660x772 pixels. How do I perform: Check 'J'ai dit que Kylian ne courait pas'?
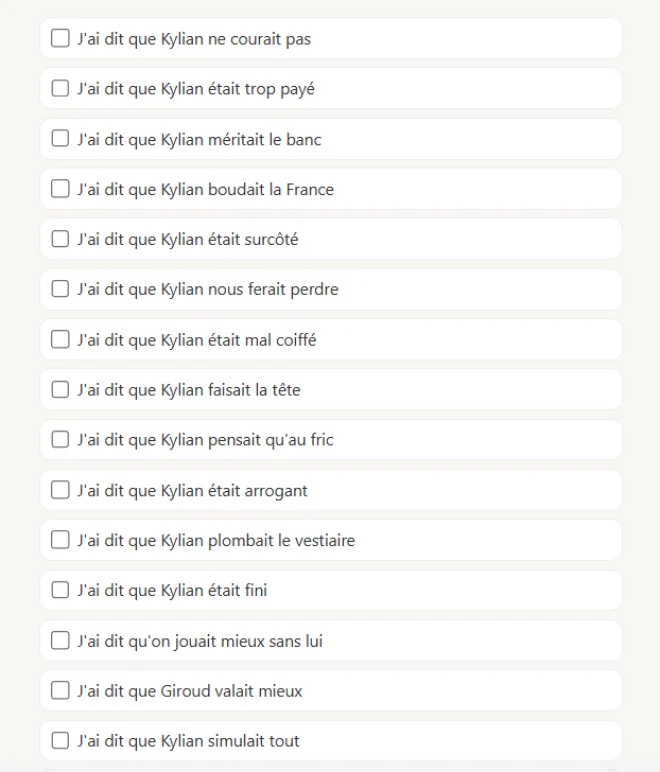click(x=60, y=38)
